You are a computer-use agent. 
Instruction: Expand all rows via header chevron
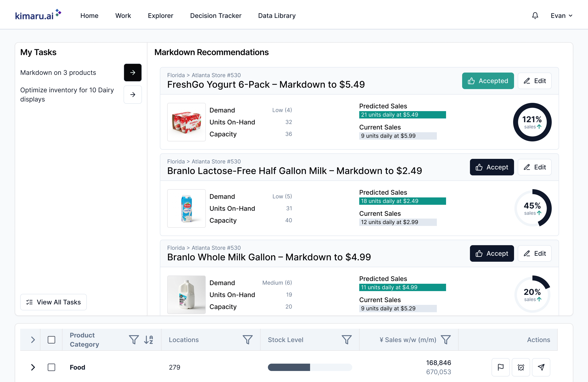coord(33,340)
